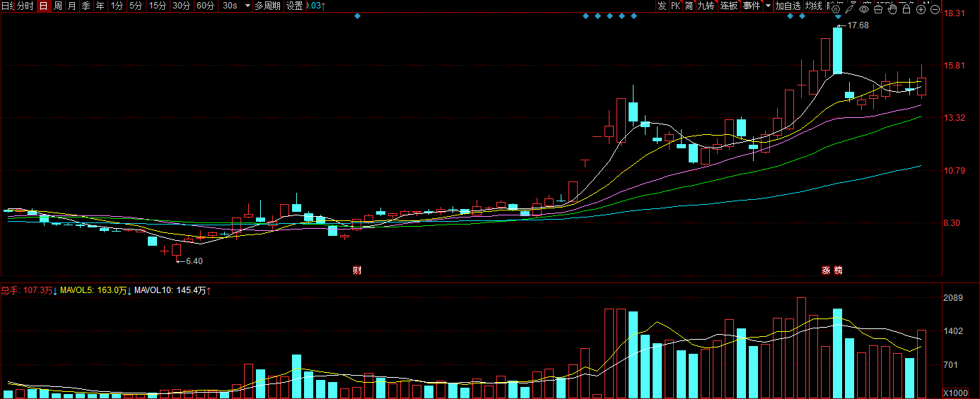The height and width of the screenshot is (399, 980).
Task: Switch to 月 monthly chart
Action: click(x=71, y=6)
